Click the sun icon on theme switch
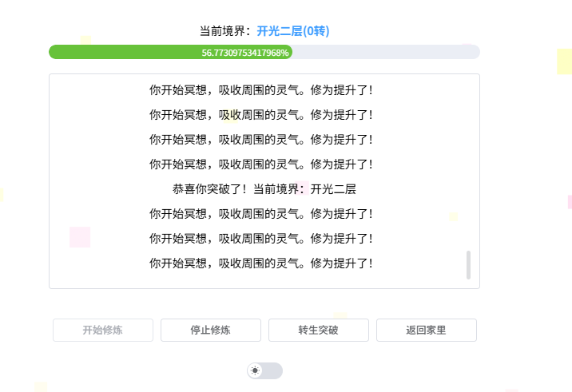 pyautogui.click(x=256, y=370)
